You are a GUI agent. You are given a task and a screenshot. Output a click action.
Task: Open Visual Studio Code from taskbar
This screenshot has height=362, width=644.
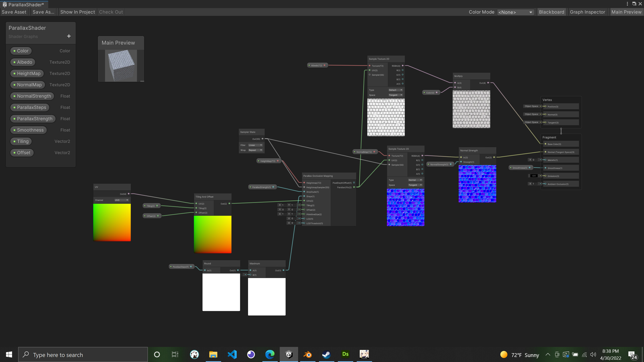click(232, 354)
